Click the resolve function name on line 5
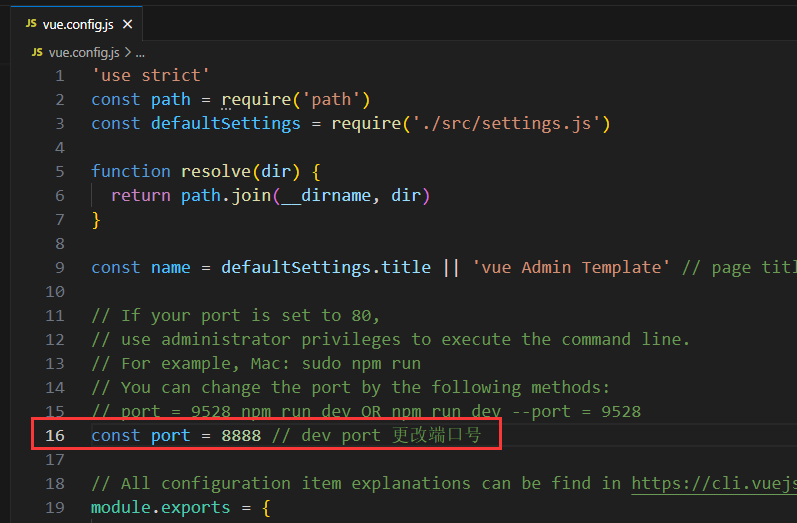The width and height of the screenshot is (797, 523). coord(216,171)
